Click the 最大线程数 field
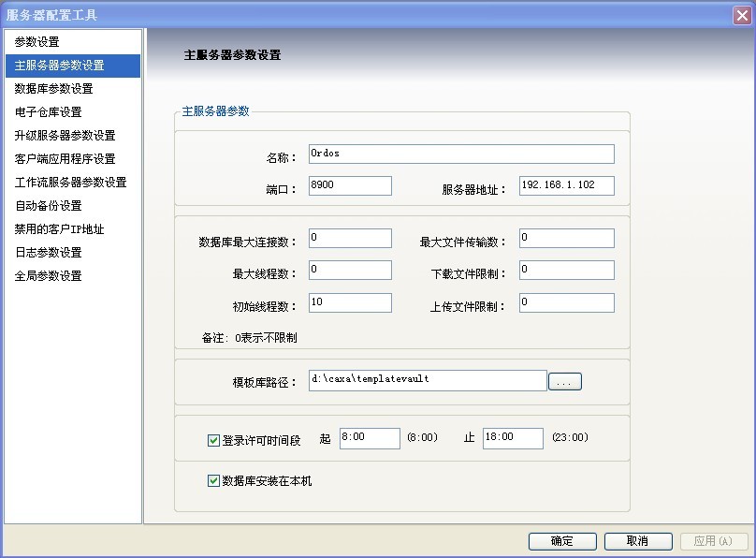756x558 pixels. point(350,270)
